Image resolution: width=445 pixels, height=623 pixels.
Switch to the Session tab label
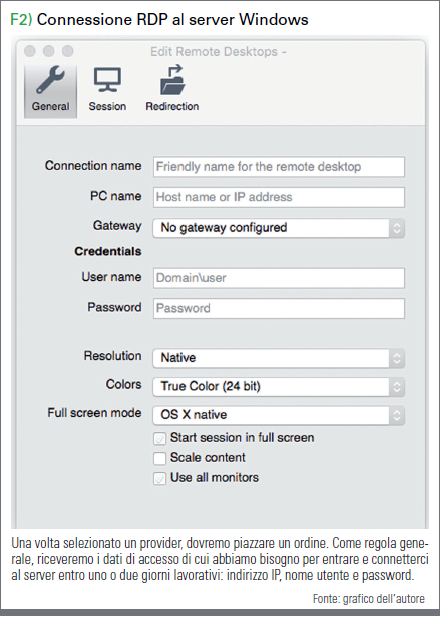(107, 106)
